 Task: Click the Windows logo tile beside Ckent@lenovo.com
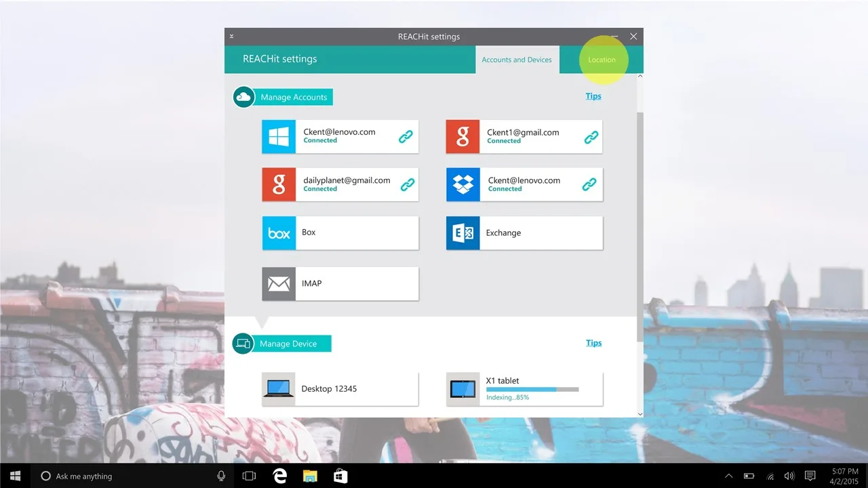coord(279,137)
